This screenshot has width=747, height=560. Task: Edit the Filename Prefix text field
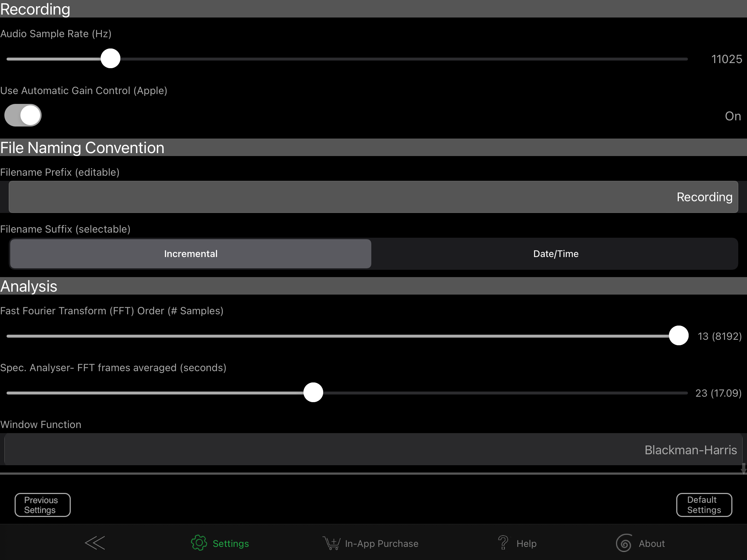[x=373, y=197]
